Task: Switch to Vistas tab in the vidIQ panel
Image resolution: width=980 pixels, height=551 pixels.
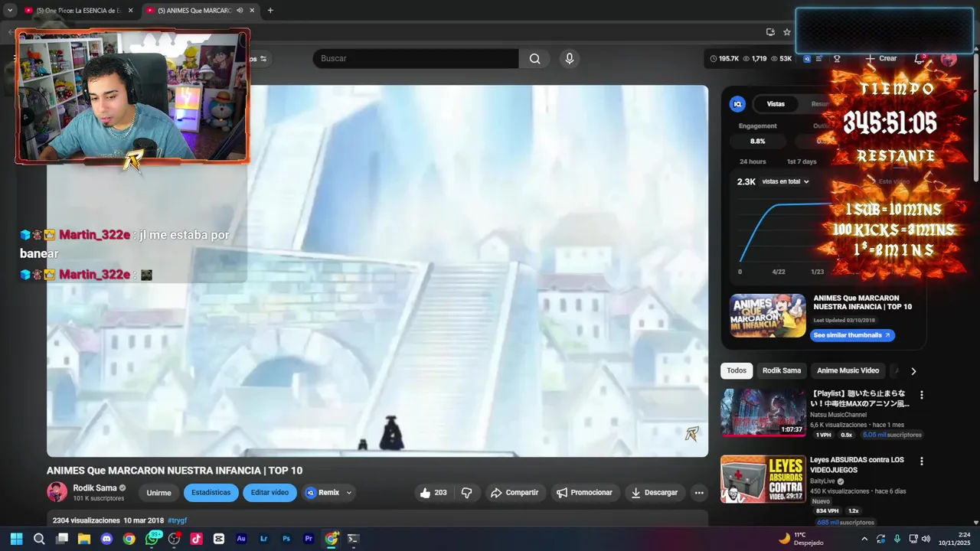Action: [x=776, y=104]
